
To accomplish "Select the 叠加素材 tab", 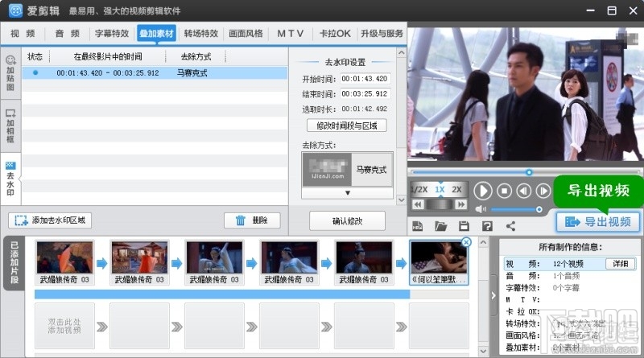I will pyautogui.click(x=156, y=34).
